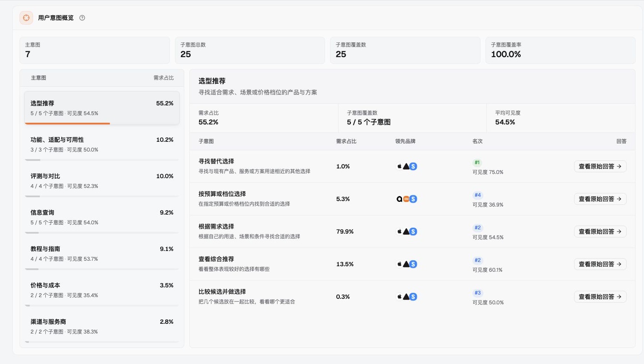Click the #3 rank badge for 比较候选并做选择
Screen dimensions: 644x364
(x=477, y=293)
